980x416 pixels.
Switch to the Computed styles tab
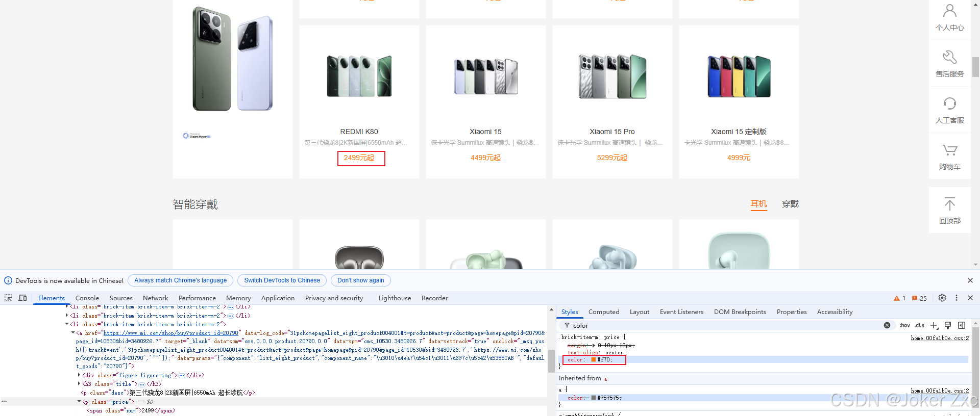click(x=604, y=312)
